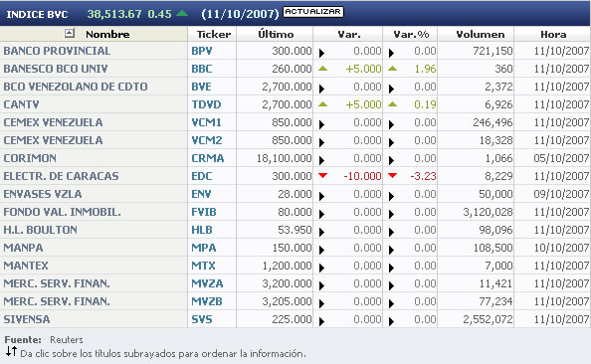The width and height of the screenshot is (591, 364).
Task: Open the BBC ticker link
Action: coord(202,69)
